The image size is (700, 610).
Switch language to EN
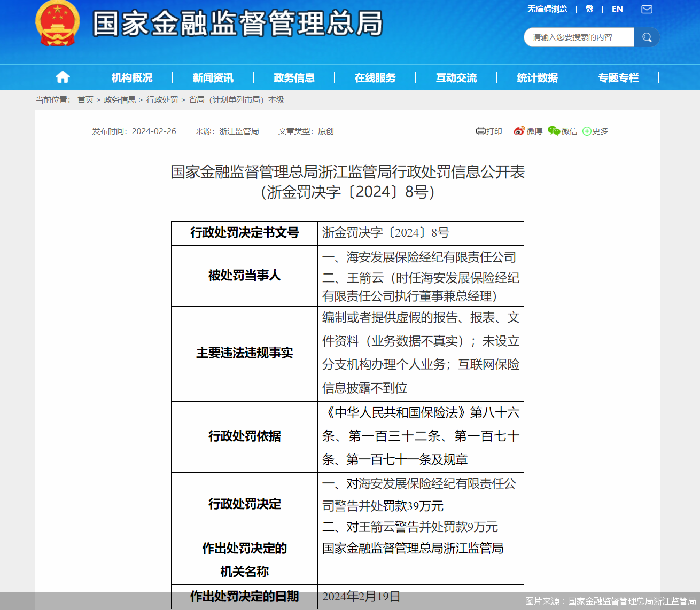617,9
